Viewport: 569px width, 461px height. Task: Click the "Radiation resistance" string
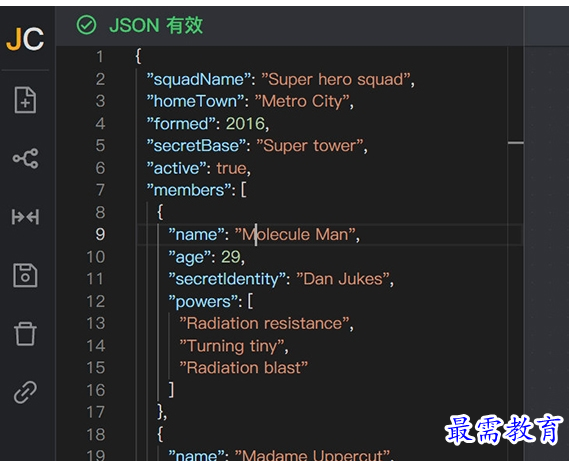point(264,323)
